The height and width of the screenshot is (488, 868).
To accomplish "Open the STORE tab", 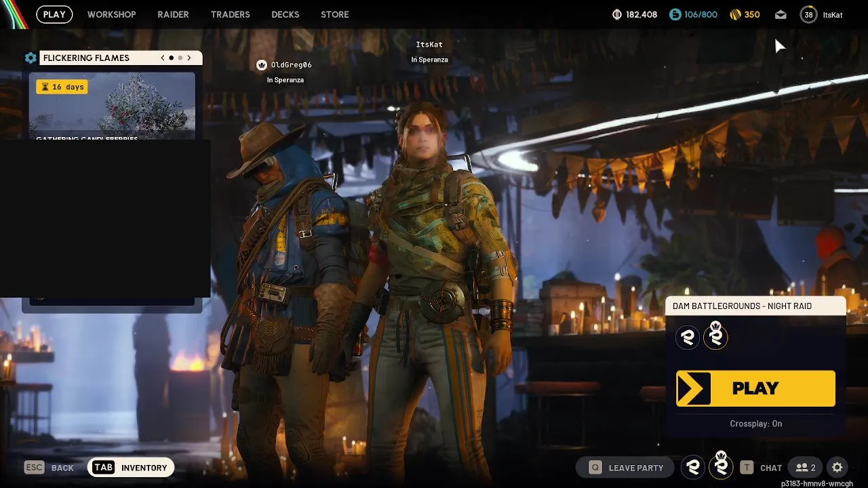I will click(x=335, y=14).
